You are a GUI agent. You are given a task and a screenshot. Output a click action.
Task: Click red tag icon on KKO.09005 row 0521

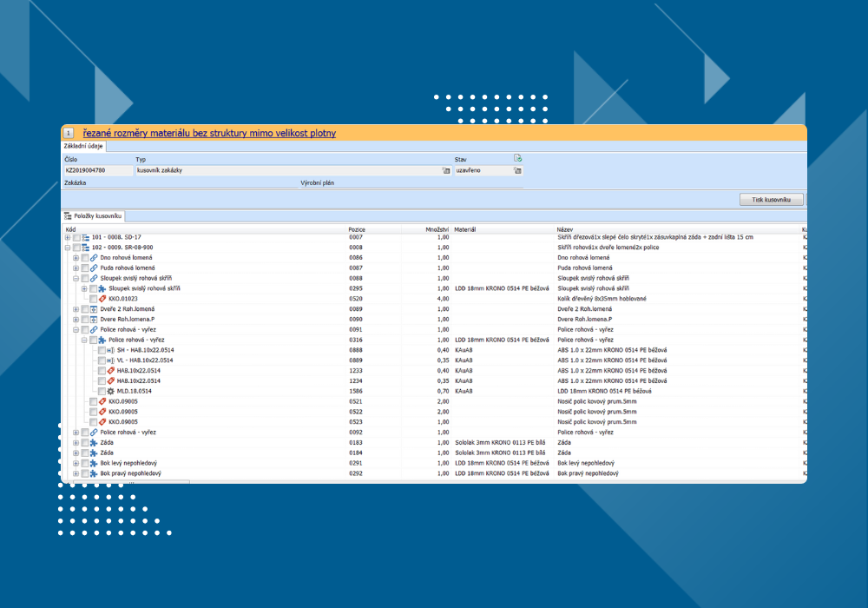click(102, 401)
